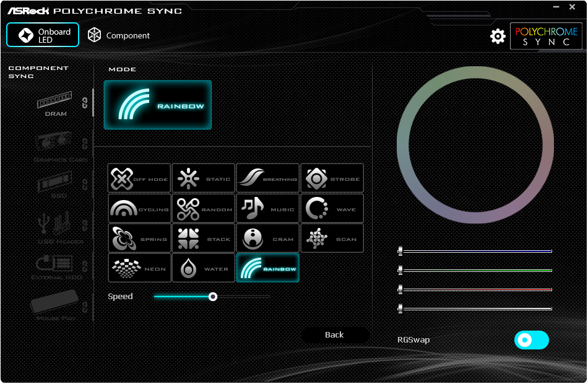Image resolution: width=588 pixels, height=384 pixels.
Task: Choose the Breathing lighting mode
Action: pyautogui.click(x=268, y=178)
